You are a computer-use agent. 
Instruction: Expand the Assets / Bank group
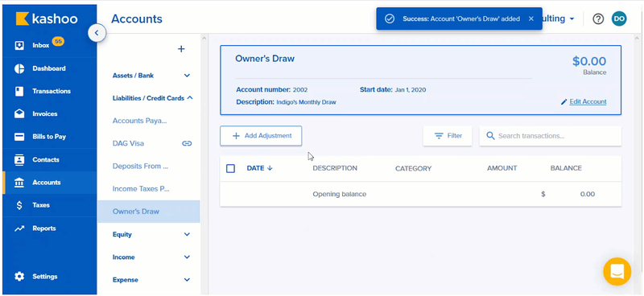pyautogui.click(x=187, y=76)
